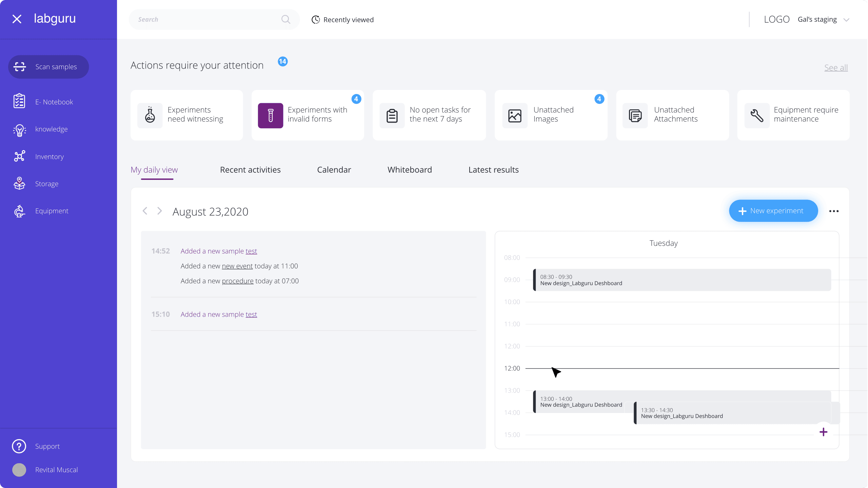The height and width of the screenshot is (488, 868).
Task: Click the New experiment button
Action: coord(773,210)
